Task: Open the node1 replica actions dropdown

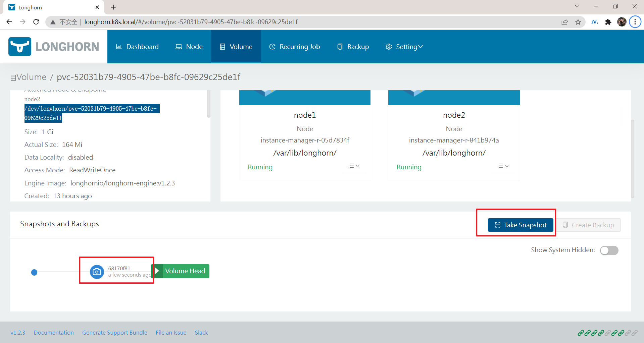Action: 354,166
